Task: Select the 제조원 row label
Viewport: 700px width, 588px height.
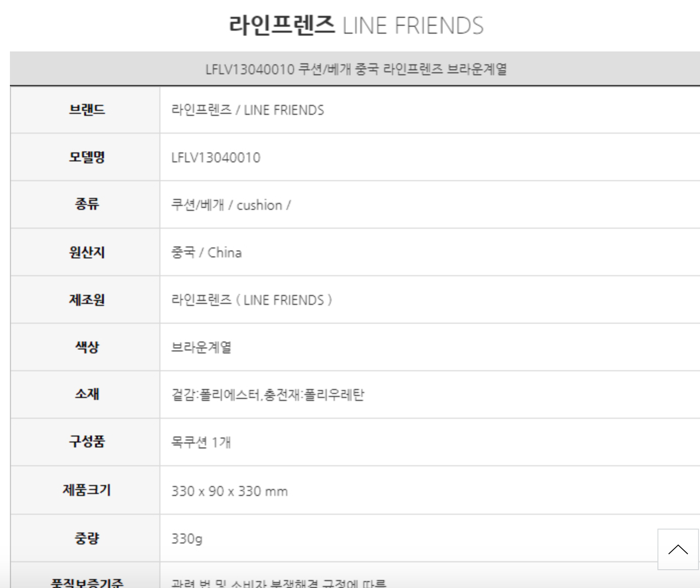Action: pyautogui.click(x=87, y=299)
